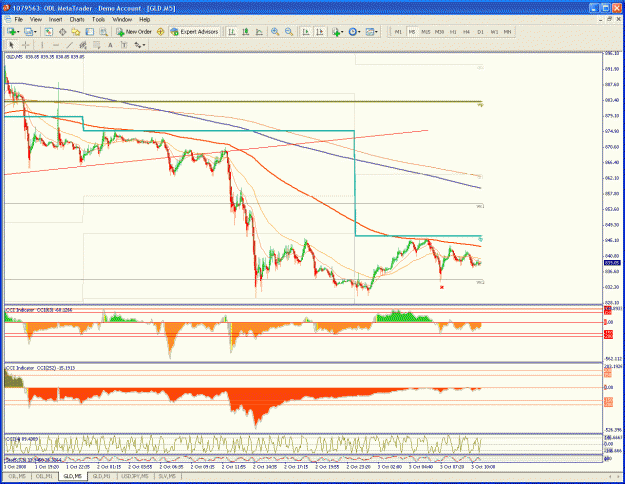Open the Terminal panel icon
The height and width of the screenshot is (484, 625).
pos(90,31)
